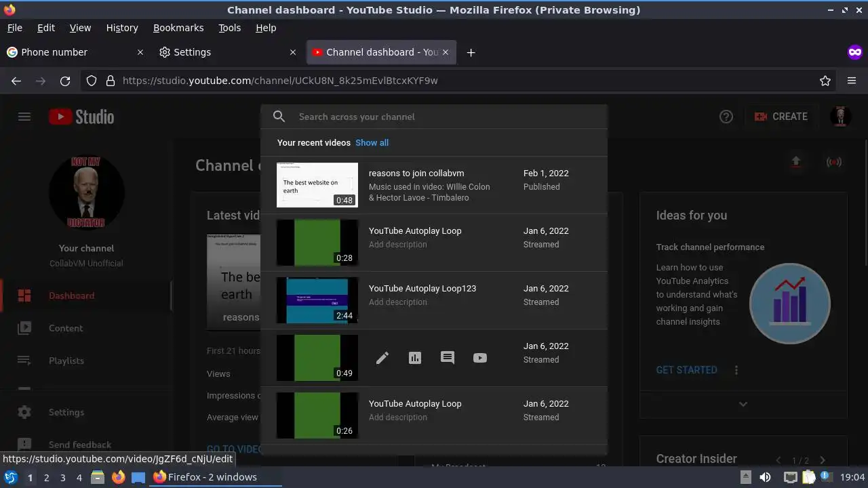Open the File menu
The width and height of the screenshot is (868, 488).
(14, 28)
